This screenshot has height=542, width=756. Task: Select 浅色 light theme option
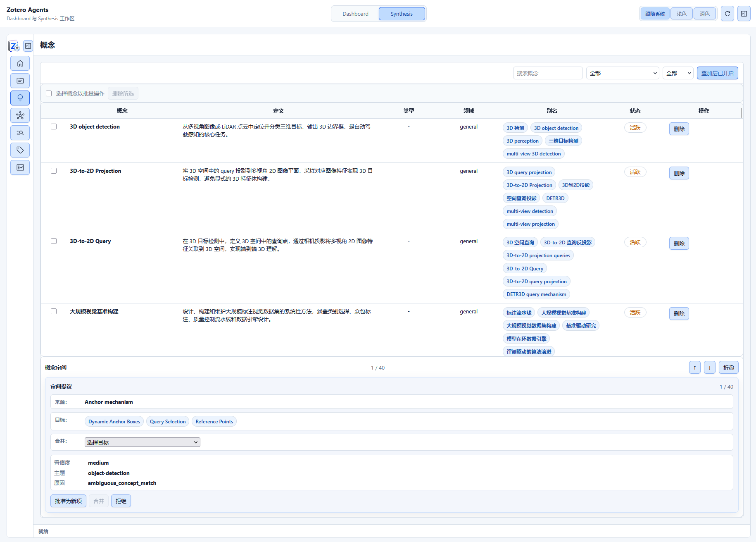point(682,14)
